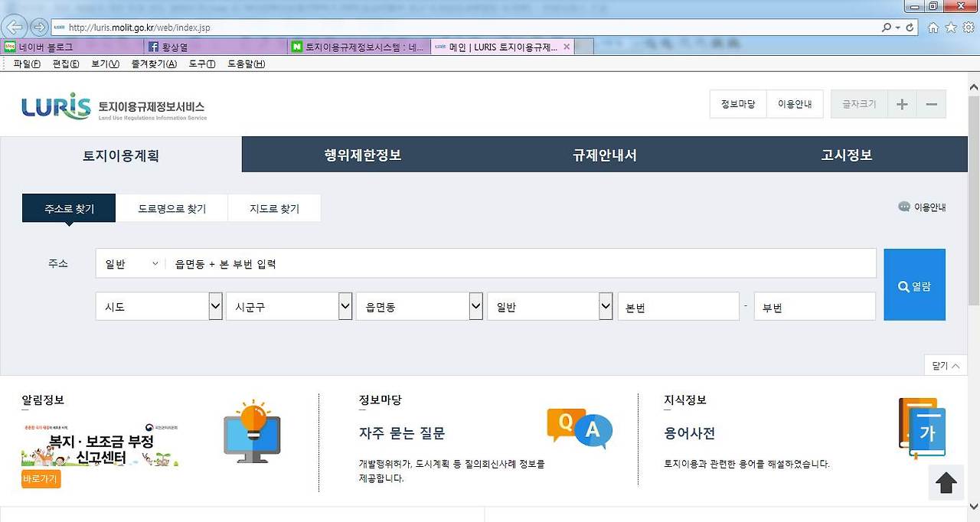Open the 도움말(H) menu
This screenshot has height=522, width=980.
[247, 64]
